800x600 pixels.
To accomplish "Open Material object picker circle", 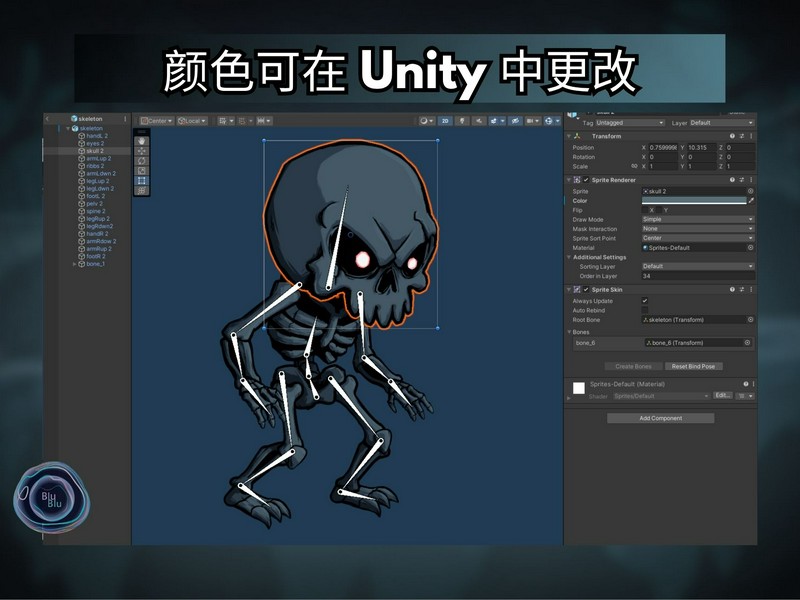I will [751, 247].
